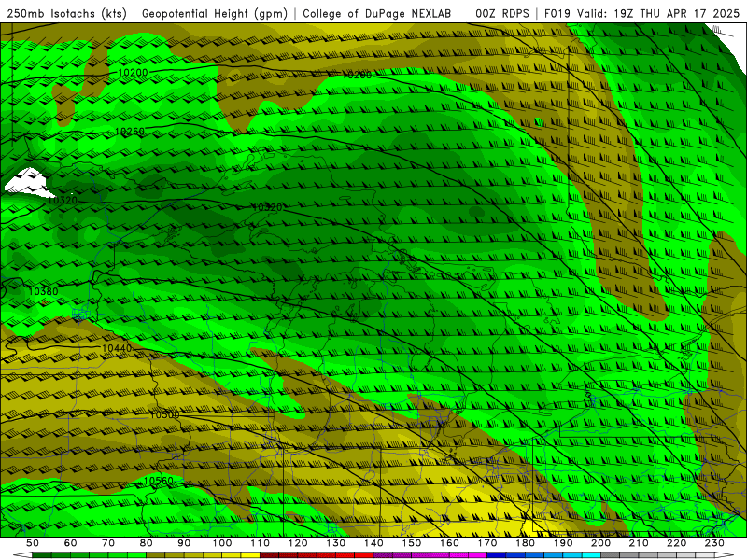This screenshot has width=747, height=560.
Task: Pick the 200 tick label on the colorbar
Action: tap(600, 543)
